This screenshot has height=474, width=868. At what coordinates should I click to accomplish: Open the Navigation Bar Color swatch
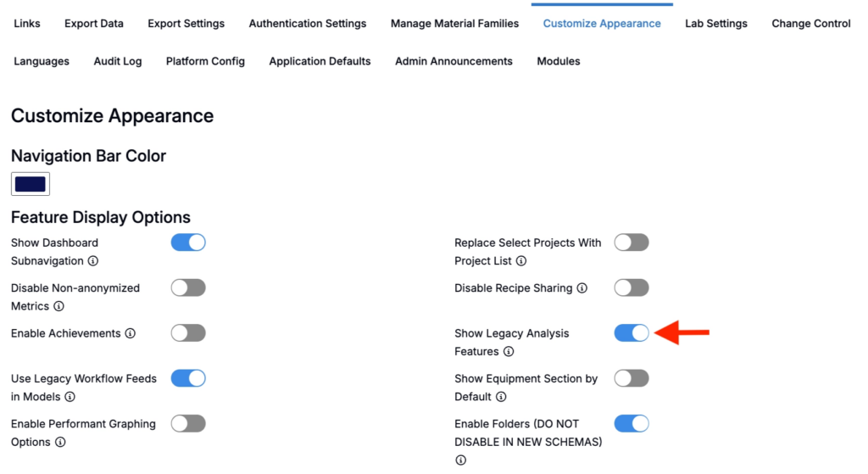pos(31,184)
